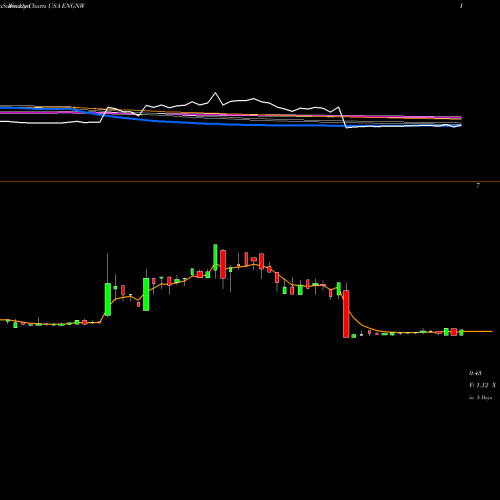
Task: Click the number 1 label at the top right
Action: tap(461, 6)
